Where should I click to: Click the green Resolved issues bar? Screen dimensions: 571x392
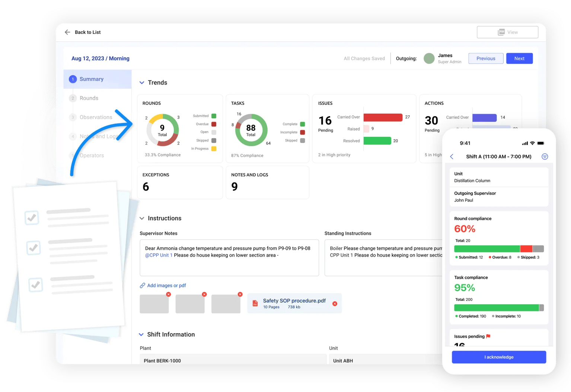[377, 141]
